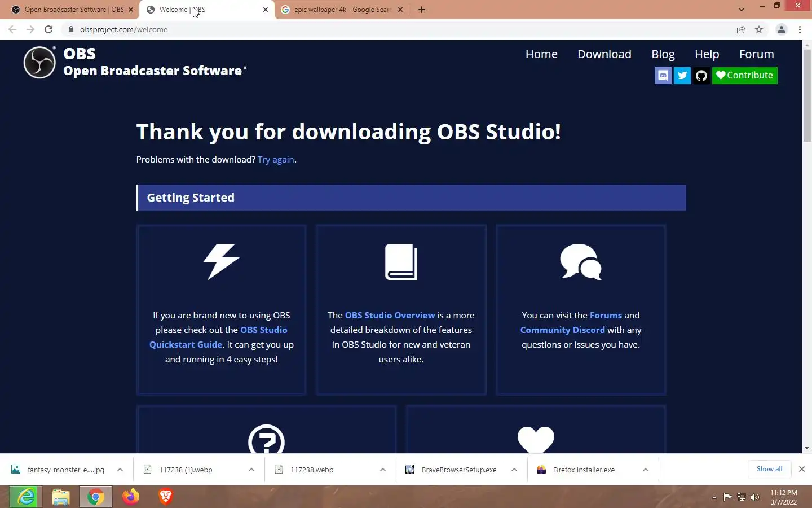812x508 pixels.
Task: Open the Home navigation link
Action: point(541,54)
